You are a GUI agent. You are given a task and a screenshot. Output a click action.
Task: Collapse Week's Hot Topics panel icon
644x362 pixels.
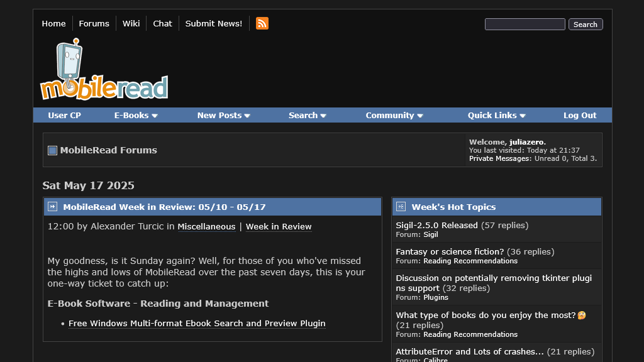coord(401,206)
